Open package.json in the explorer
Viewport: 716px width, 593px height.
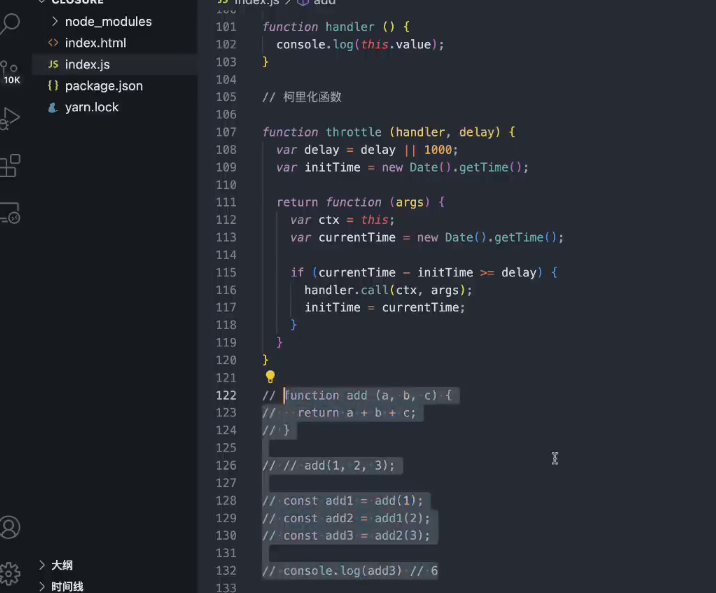[104, 86]
